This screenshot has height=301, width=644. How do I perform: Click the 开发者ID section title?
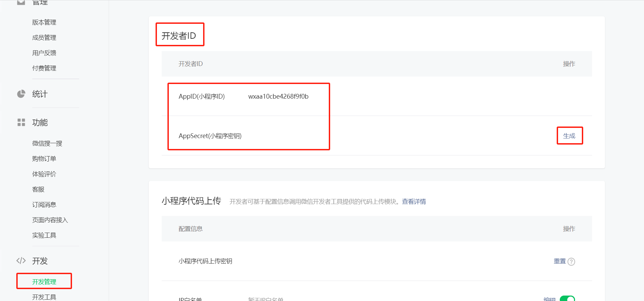(179, 36)
